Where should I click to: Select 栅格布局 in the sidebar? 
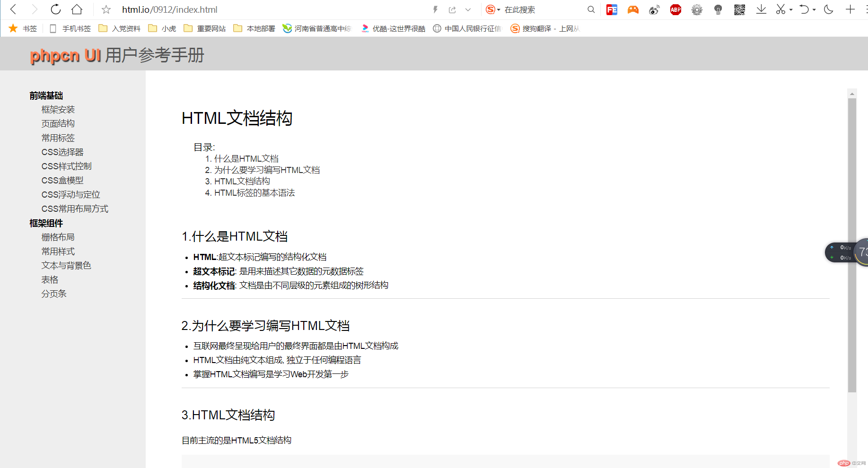tap(58, 237)
